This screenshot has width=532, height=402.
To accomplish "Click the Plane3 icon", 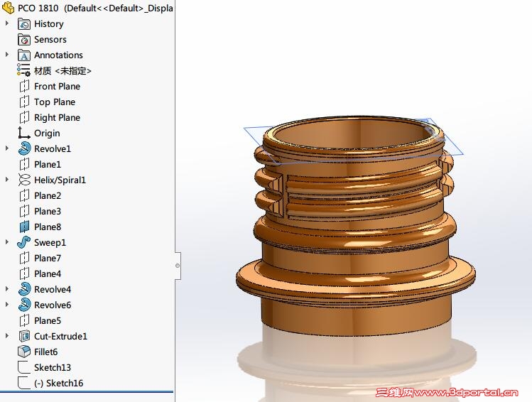I will (24, 212).
